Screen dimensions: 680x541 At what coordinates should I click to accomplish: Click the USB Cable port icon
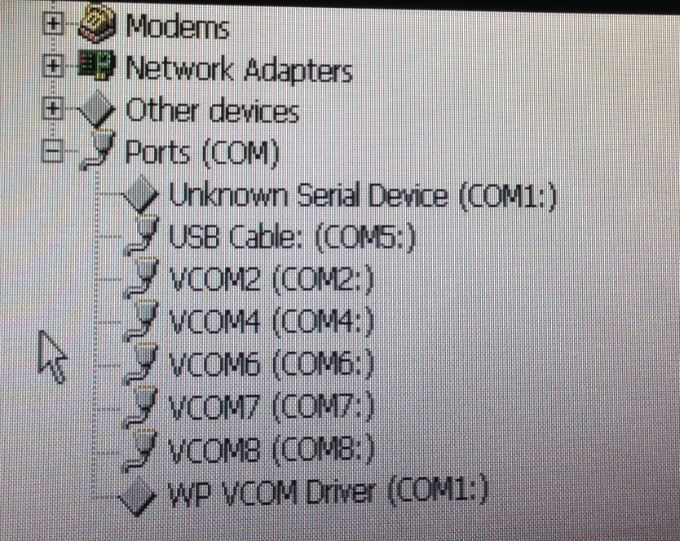point(141,235)
